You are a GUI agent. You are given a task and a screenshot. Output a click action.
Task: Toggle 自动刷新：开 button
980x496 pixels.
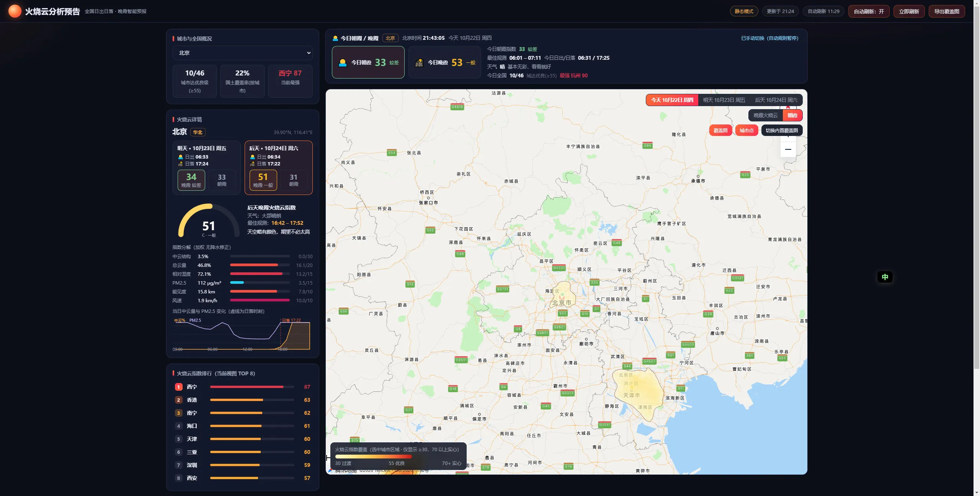[869, 11]
